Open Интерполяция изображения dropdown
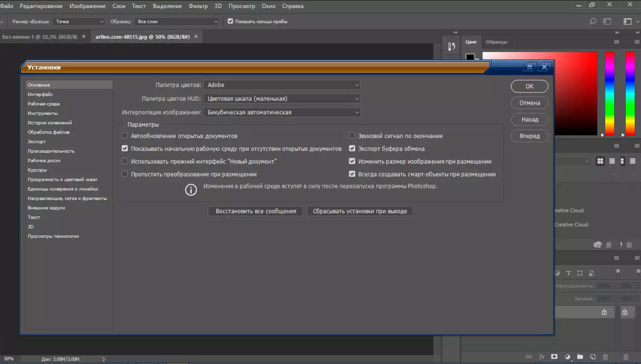This screenshot has height=364, width=641. point(282,112)
